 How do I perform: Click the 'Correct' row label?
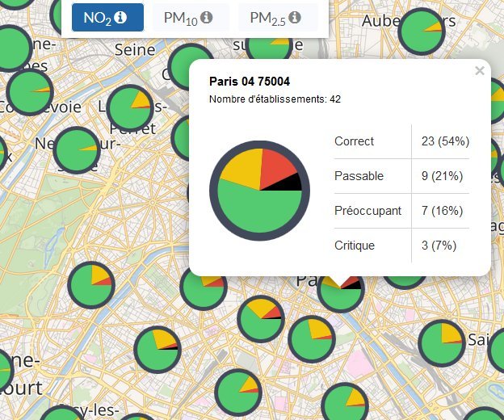tap(354, 141)
